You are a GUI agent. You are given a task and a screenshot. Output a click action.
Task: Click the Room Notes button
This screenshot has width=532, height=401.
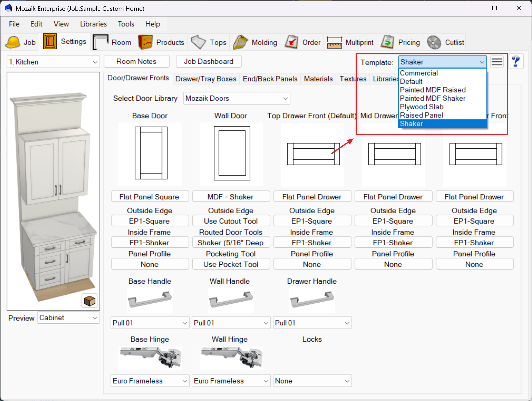tap(136, 62)
